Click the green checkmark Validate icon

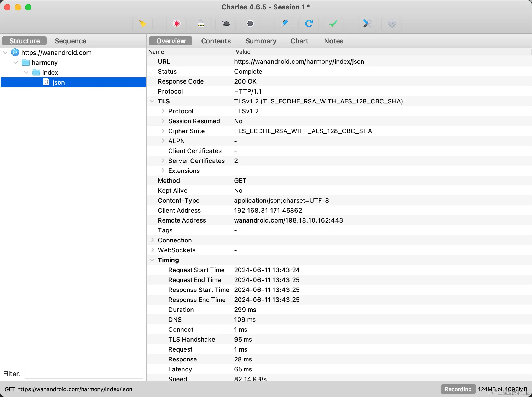[x=333, y=24]
